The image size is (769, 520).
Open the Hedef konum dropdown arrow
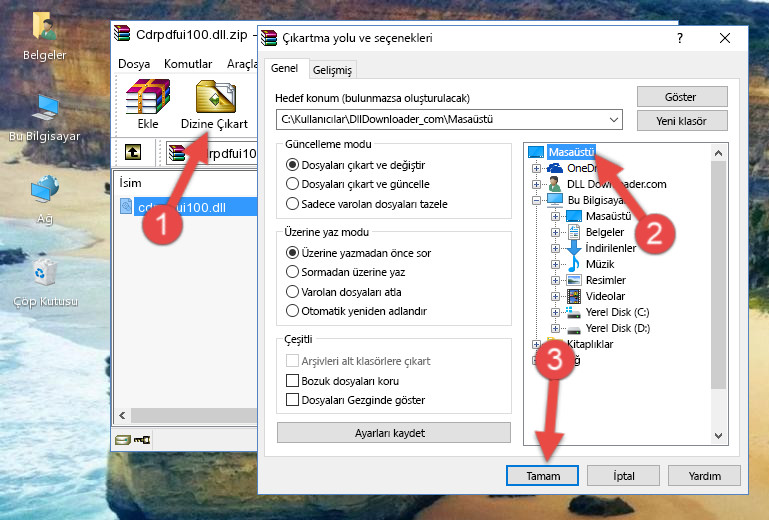(x=614, y=119)
